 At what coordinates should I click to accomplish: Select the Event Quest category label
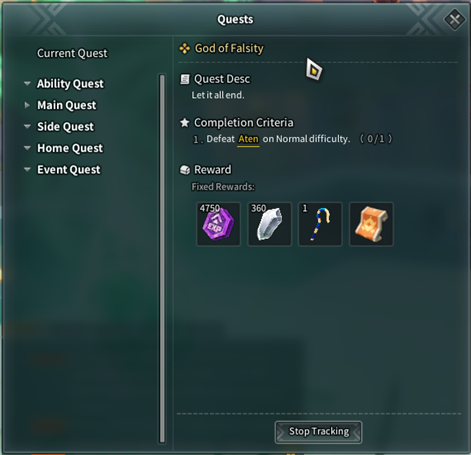69,170
